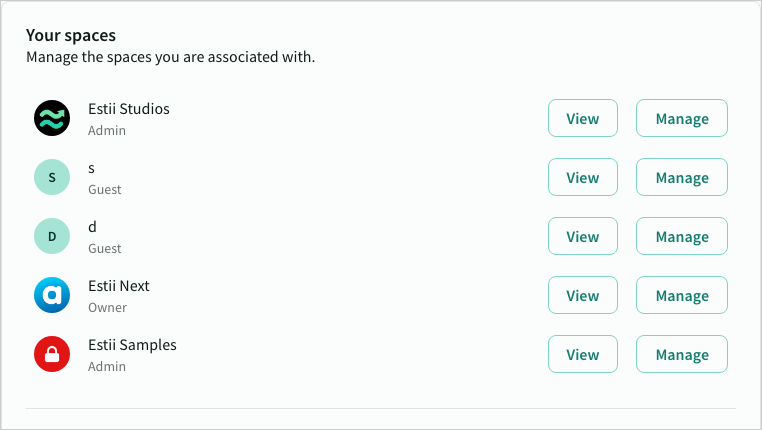This screenshot has width=762, height=430.
Task: Click the Estii Samples red lock icon
Action: click(x=51, y=355)
